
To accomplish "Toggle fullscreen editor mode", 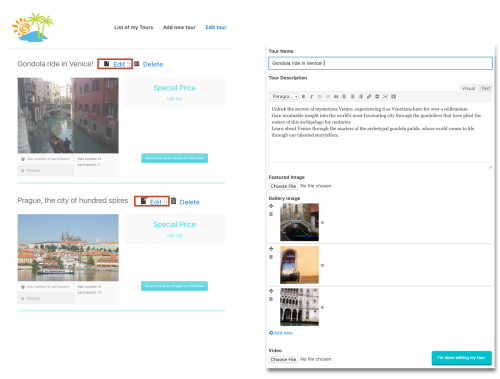I will click(x=385, y=96).
